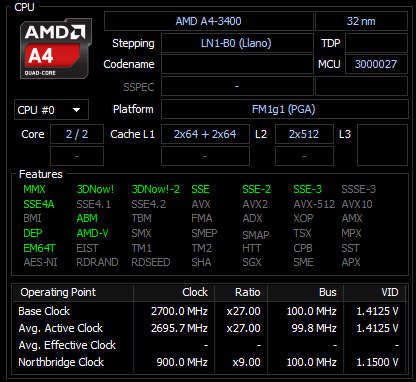
Task: Click the L1 cache value 2x64 + 2x64
Action: tap(205, 134)
